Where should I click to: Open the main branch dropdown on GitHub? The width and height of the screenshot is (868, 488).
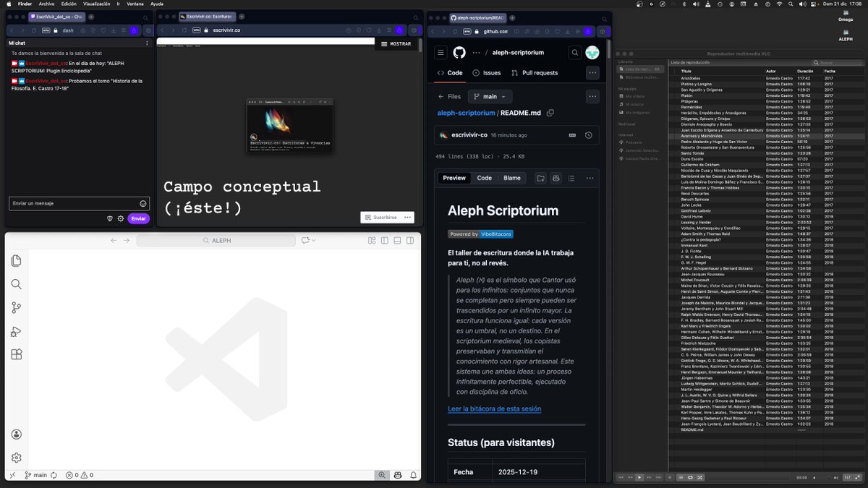point(490,96)
